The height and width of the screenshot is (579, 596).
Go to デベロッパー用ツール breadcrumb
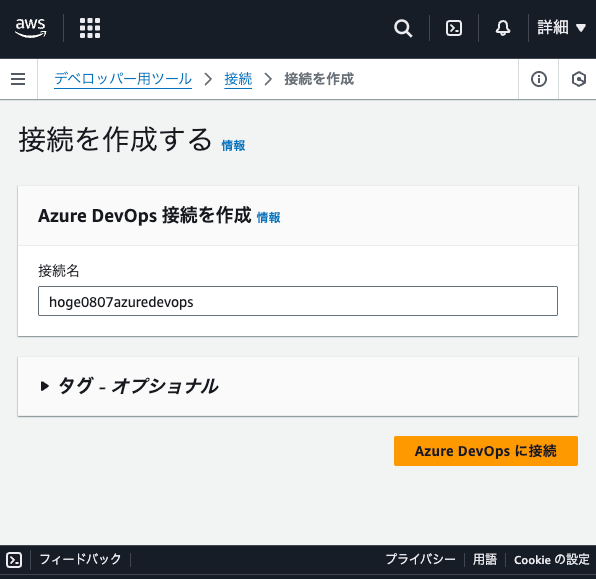click(123, 79)
